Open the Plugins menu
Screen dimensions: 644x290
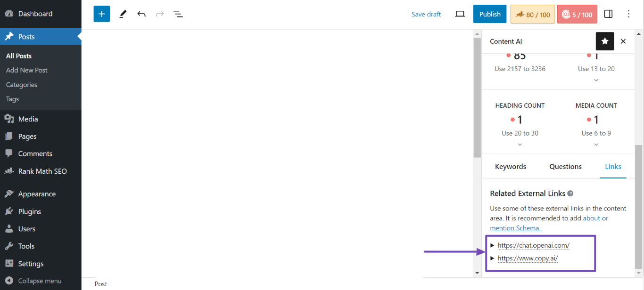click(41, 211)
